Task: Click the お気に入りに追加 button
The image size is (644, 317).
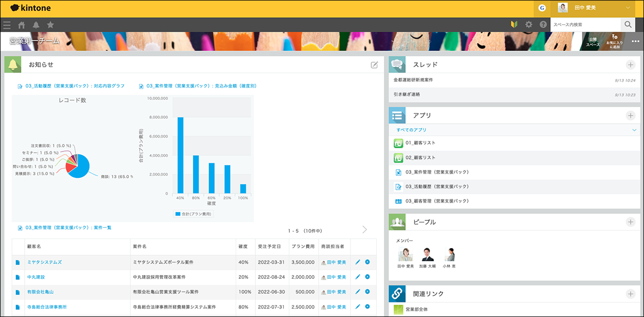Action: [615, 40]
